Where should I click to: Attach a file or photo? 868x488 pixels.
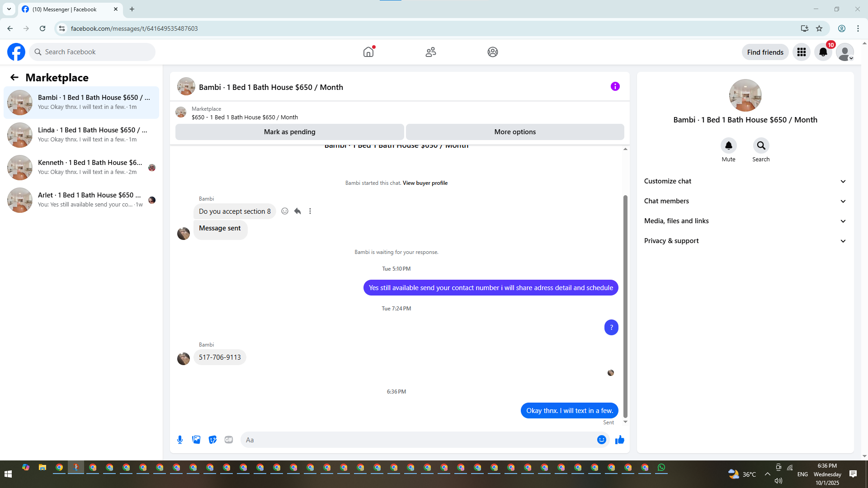[196, 440]
